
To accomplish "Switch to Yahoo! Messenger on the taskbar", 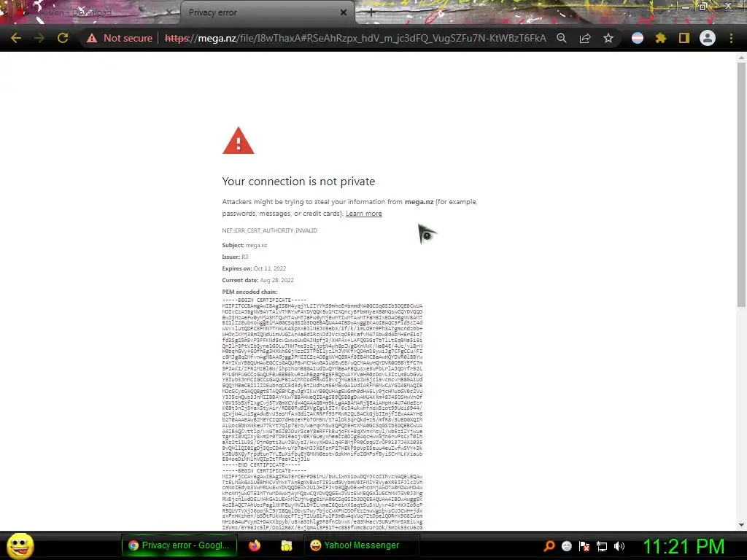I will click(362, 545).
